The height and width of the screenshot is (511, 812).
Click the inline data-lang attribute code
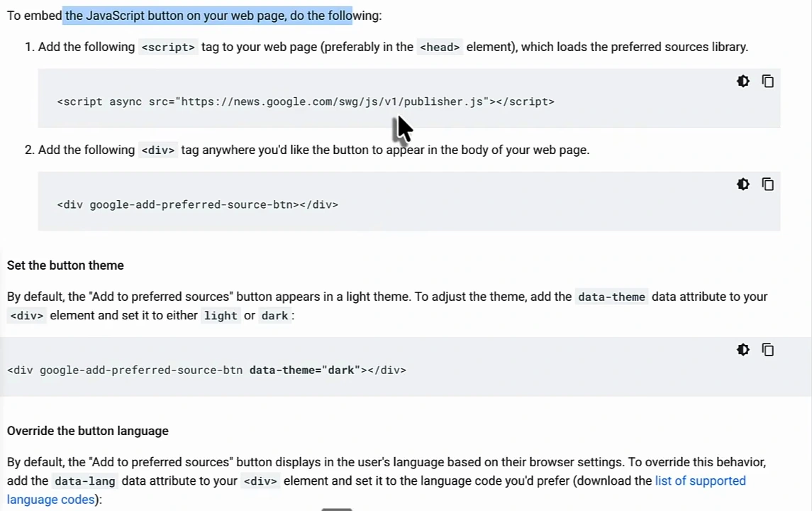click(x=85, y=481)
